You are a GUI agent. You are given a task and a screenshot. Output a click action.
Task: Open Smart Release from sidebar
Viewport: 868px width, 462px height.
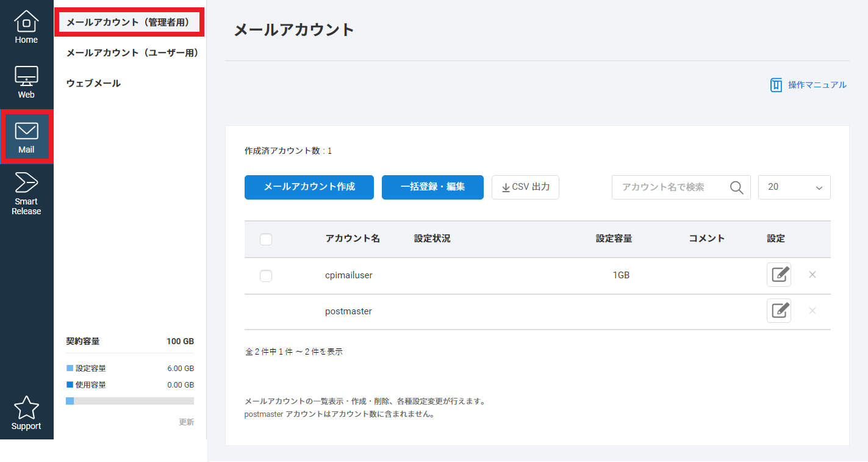tap(26, 193)
